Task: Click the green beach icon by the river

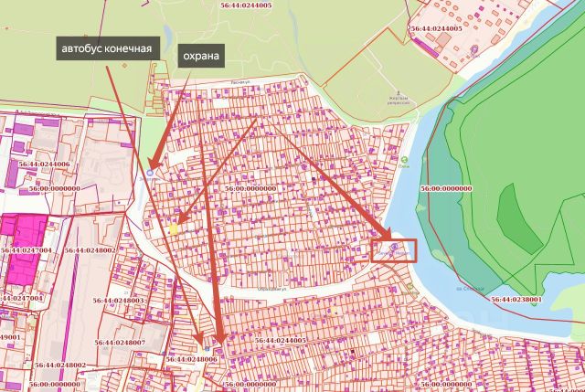Action: coord(404,160)
